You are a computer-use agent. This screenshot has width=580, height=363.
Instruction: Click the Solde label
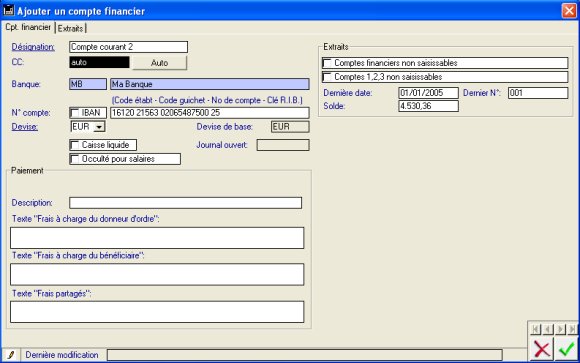click(x=334, y=106)
